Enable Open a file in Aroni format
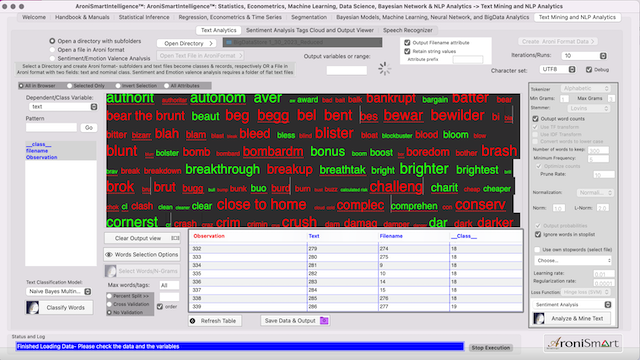Viewport: 640px width, 360px height. (52, 50)
